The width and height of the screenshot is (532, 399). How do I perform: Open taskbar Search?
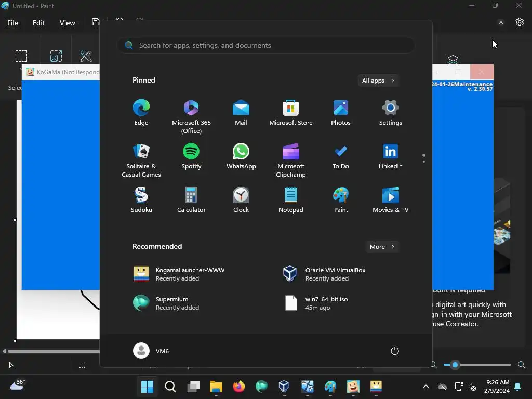[170, 387]
